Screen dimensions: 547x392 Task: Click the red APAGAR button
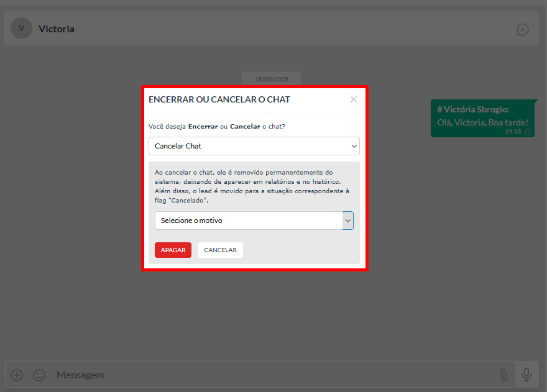coord(173,250)
